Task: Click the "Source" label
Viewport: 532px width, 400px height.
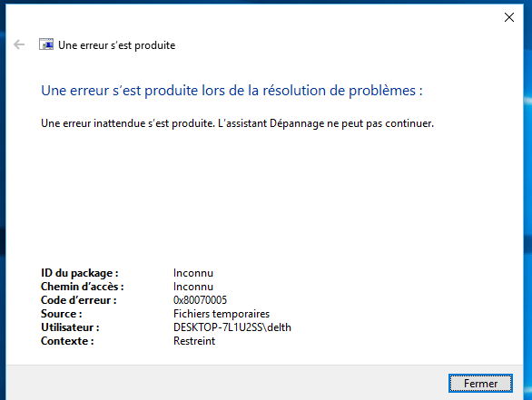Action: tap(62, 314)
